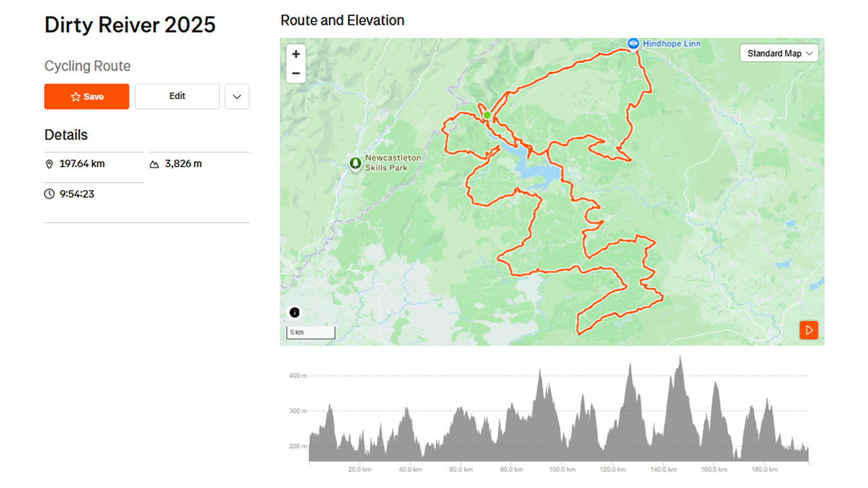
Task: Click the 100.0 km elevation chart mark
Action: 562,469
